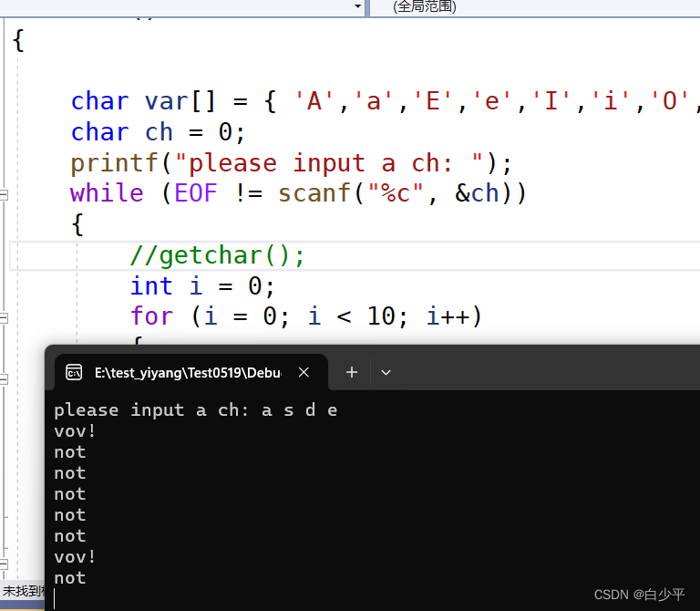
Task: Close the Test0519 Debug terminal tab
Action: click(304, 372)
